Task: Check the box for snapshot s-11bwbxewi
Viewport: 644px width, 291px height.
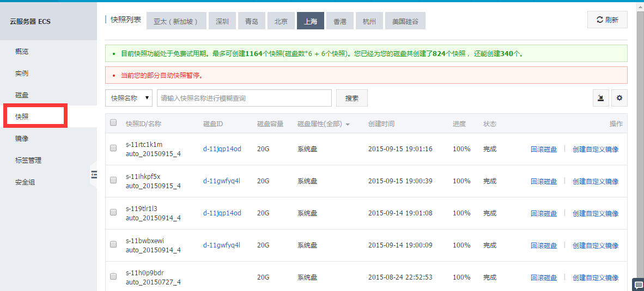Action: pyautogui.click(x=113, y=245)
